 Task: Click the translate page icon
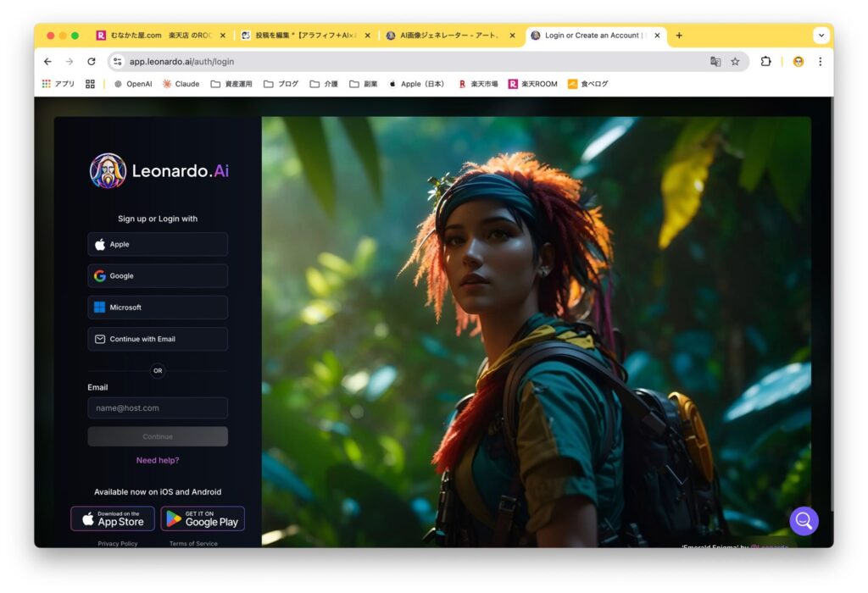coord(715,62)
